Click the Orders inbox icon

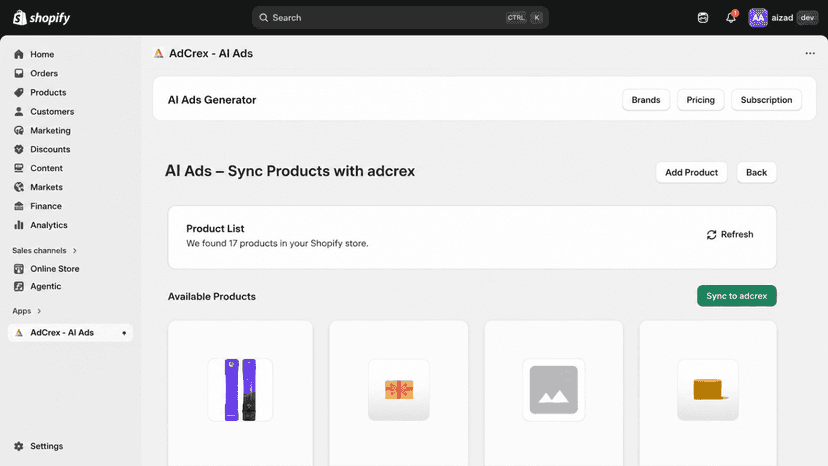point(19,73)
